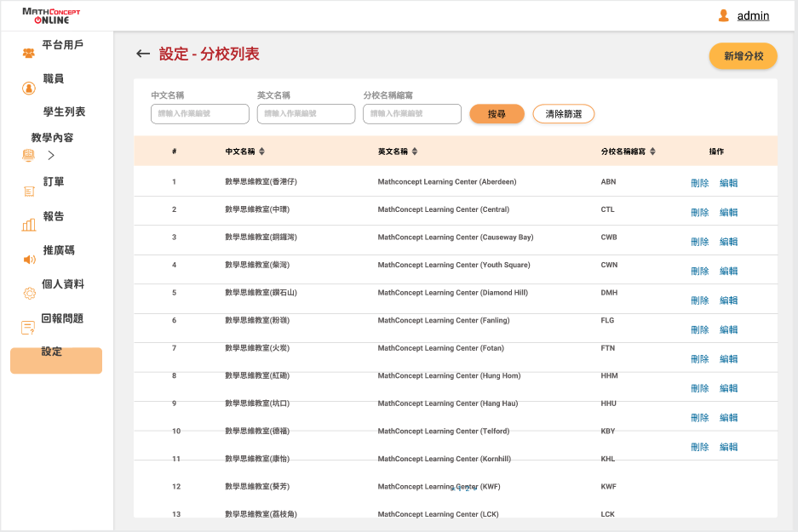The width and height of the screenshot is (798, 532).
Task: Click the 操作 column header
Action: pos(716,151)
